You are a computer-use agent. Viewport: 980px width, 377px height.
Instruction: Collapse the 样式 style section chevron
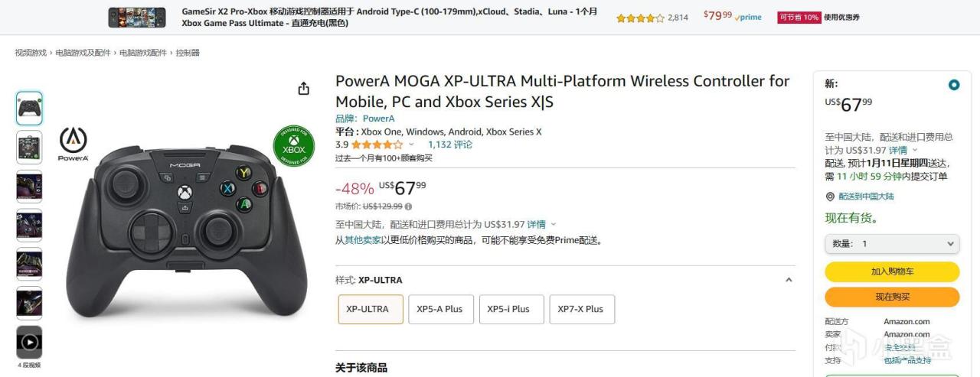click(x=789, y=280)
